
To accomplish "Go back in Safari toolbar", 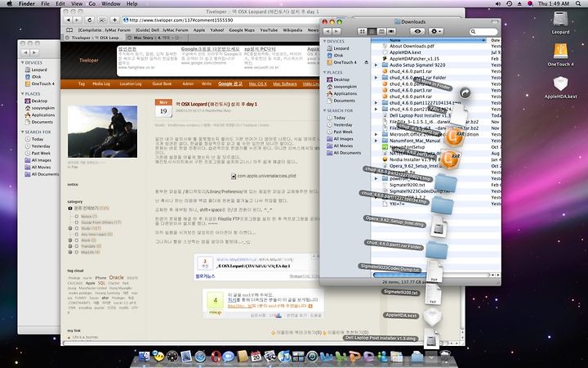I will [x=68, y=20].
